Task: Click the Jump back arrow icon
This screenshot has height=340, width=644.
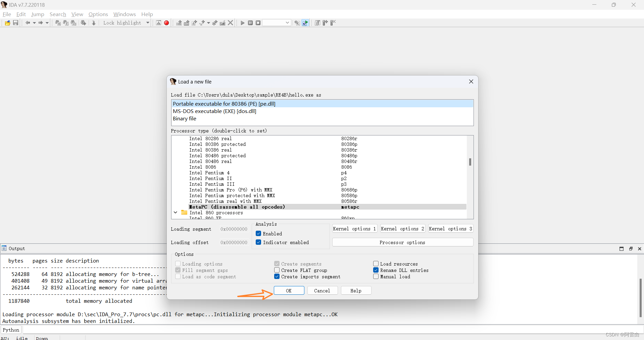Action: [28, 23]
